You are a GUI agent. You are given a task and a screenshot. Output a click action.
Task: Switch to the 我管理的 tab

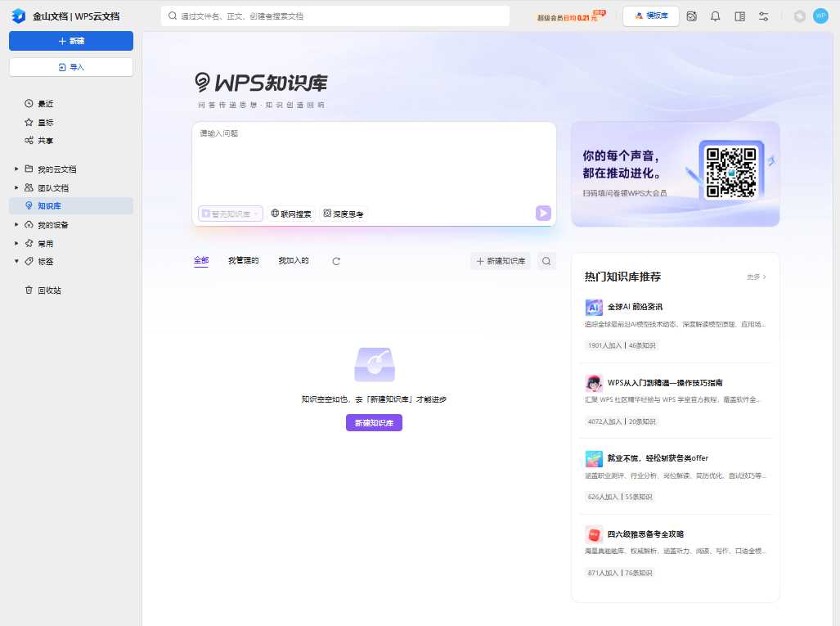point(243,260)
